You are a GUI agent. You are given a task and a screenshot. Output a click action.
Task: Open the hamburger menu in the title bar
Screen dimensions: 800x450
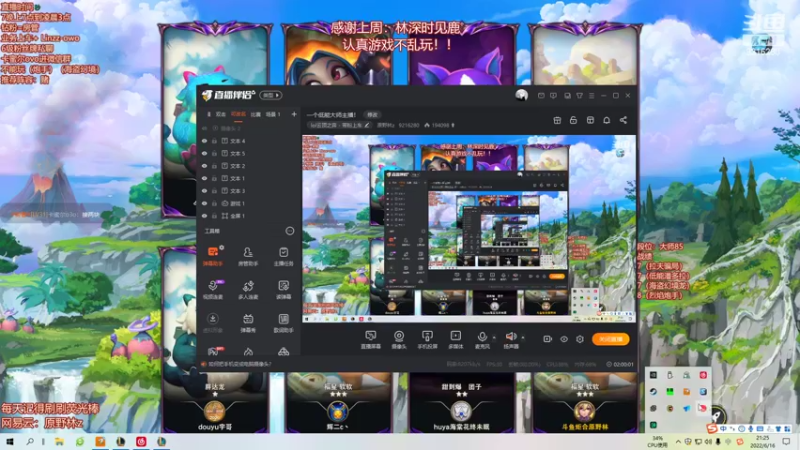(x=592, y=95)
